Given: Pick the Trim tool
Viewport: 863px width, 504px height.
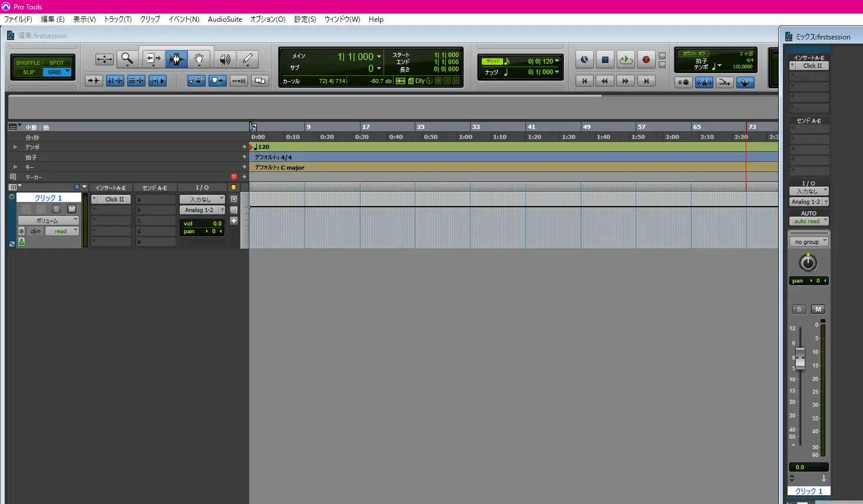Looking at the screenshot, I should (152, 59).
